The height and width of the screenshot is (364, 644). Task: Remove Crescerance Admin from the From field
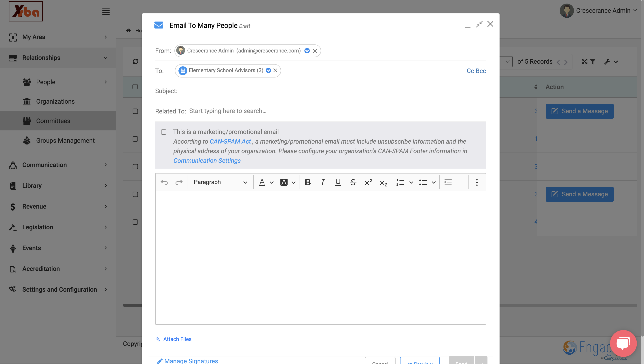(x=315, y=51)
